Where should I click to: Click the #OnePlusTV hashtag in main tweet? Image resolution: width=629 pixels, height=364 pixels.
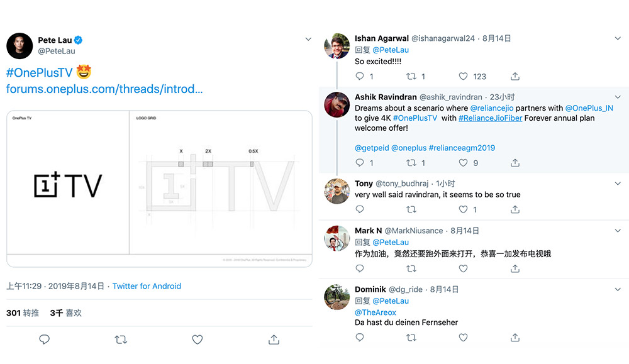tap(39, 72)
